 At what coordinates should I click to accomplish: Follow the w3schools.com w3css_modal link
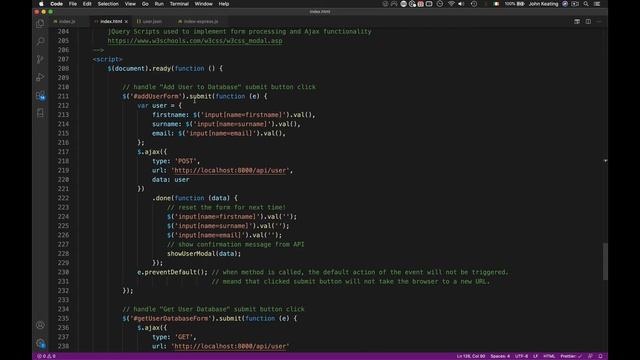click(x=195, y=41)
